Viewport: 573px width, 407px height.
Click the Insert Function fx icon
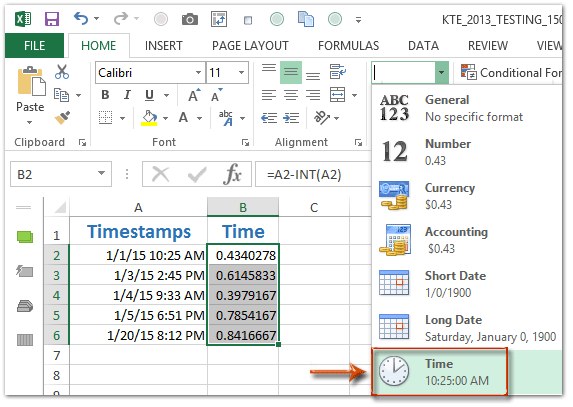point(232,174)
